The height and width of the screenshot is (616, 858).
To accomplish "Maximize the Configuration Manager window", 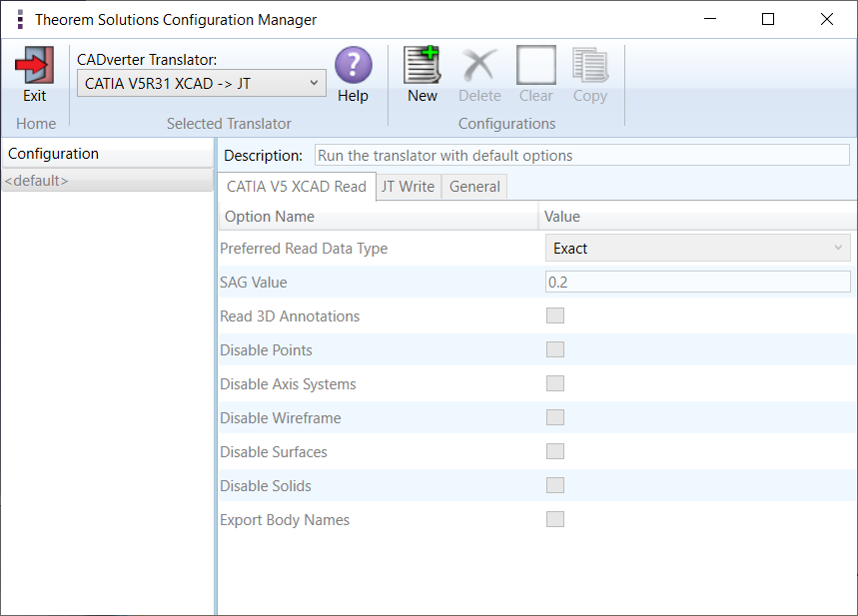I will [x=768, y=19].
